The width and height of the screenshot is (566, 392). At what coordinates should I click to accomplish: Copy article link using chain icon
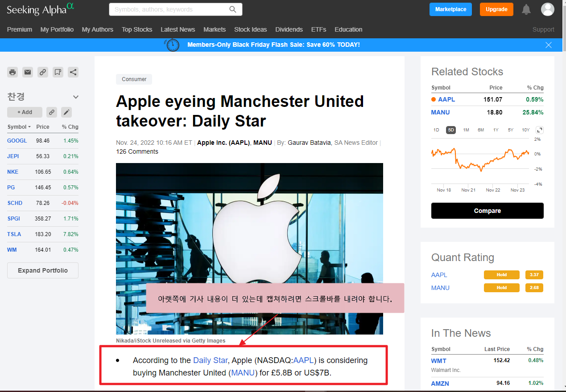click(43, 72)
